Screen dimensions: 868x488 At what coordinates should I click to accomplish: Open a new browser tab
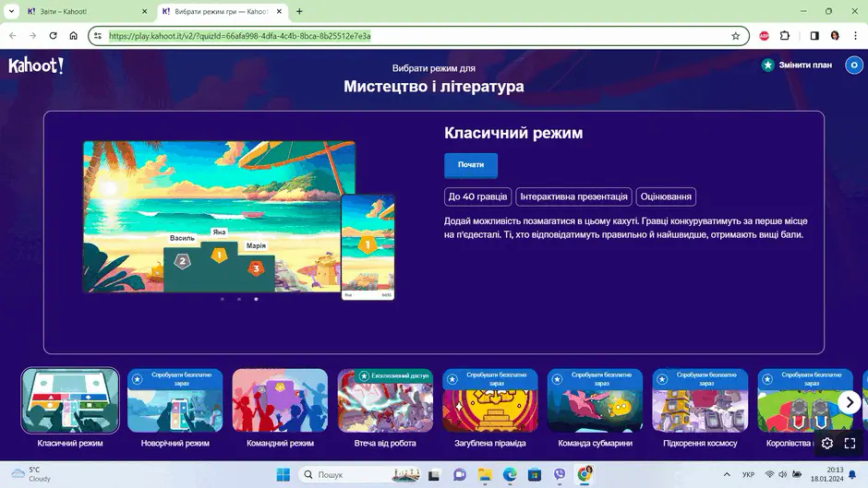tap(299, 11)
